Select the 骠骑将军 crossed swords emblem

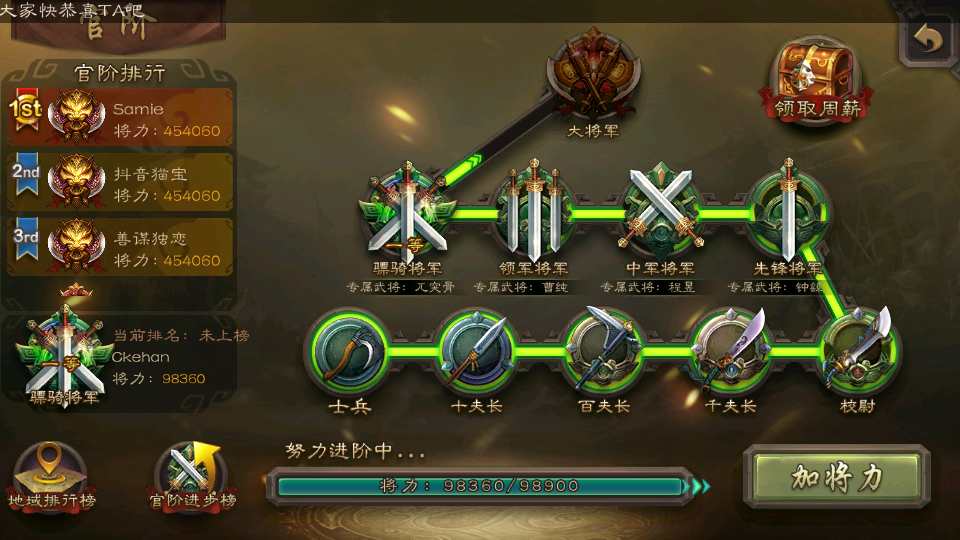click(x=408, y=213)
